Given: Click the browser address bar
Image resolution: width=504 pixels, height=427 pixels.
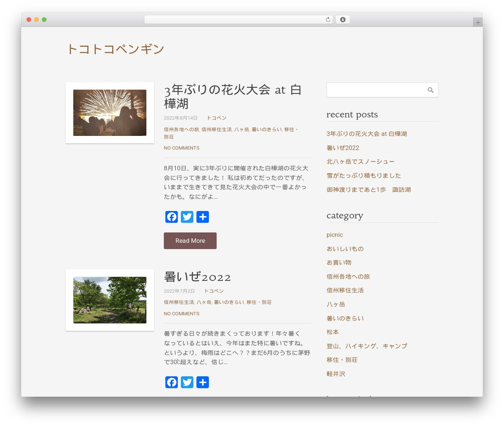Looking at the screenshot, I should click(x=239, y=20).
